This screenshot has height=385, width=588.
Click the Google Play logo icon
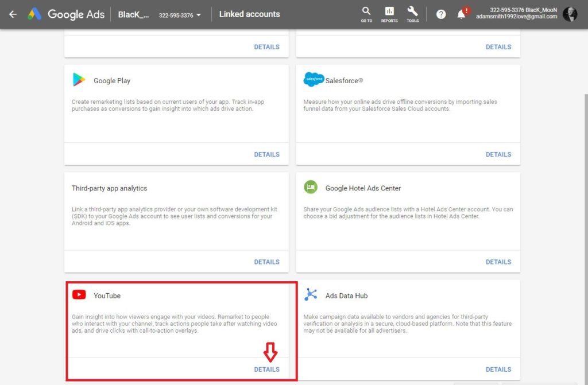click(x=79, y=80)
